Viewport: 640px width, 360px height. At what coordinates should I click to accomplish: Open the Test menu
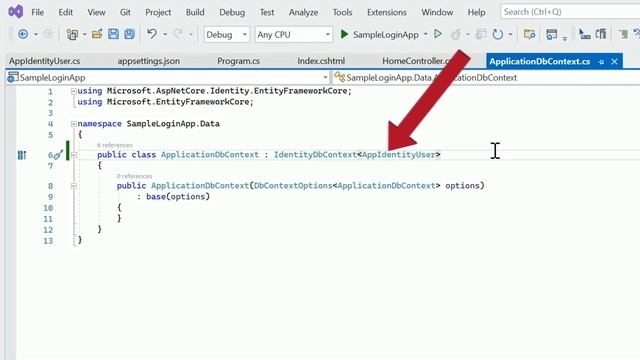(267, 12)
